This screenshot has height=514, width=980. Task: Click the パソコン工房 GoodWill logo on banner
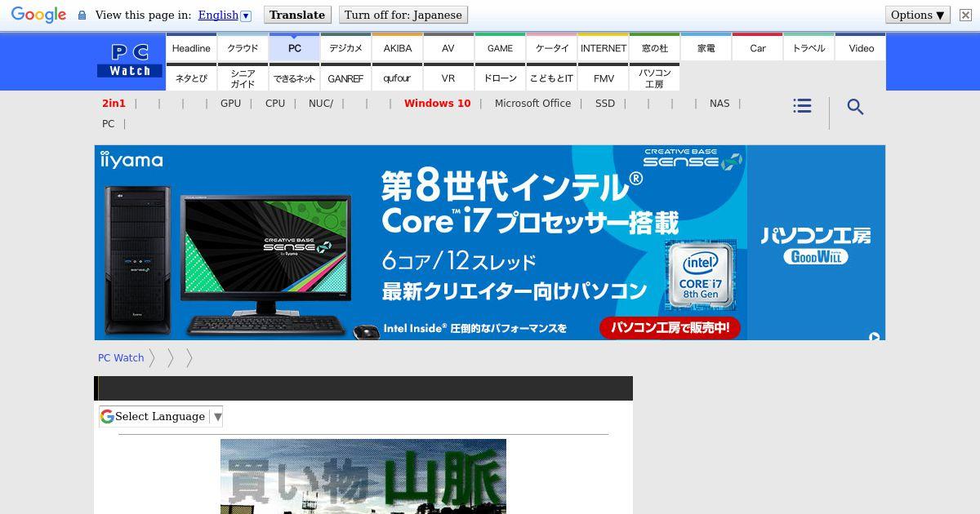pos(816,245)
